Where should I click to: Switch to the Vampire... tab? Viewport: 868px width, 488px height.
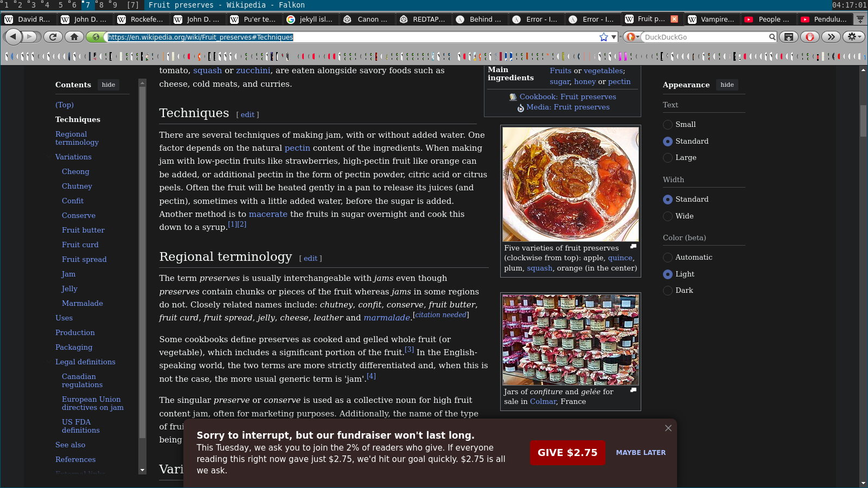(712, 19)
